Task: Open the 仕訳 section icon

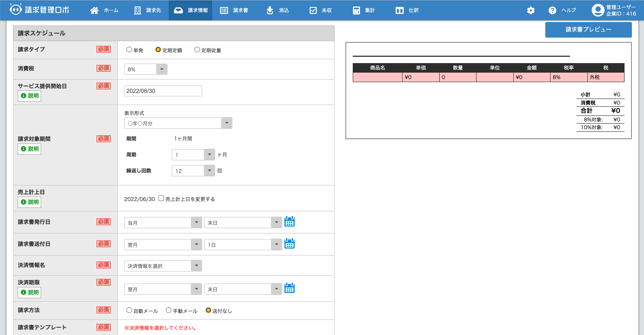Action: click(x=399, y=10)
